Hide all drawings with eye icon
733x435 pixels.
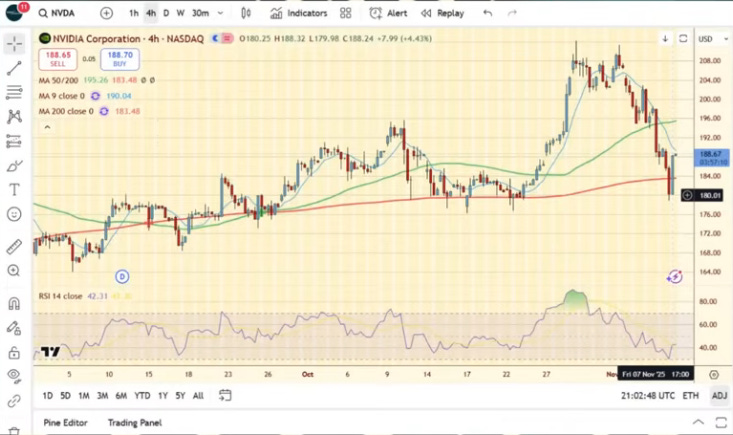pos(14,376)
